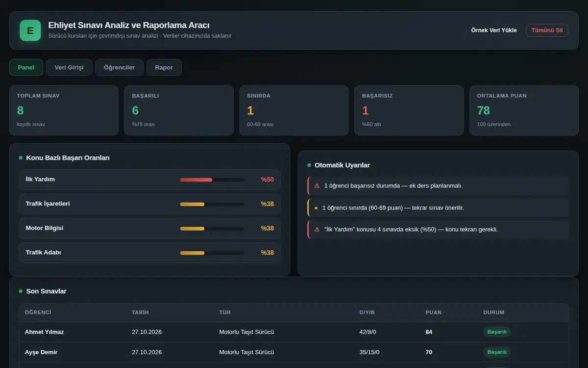Image resolution: width=588 pixels, height=368 pixels.
Task: Click the Trafik İşaretleri progress bar
Action: [x=212, y=204]
